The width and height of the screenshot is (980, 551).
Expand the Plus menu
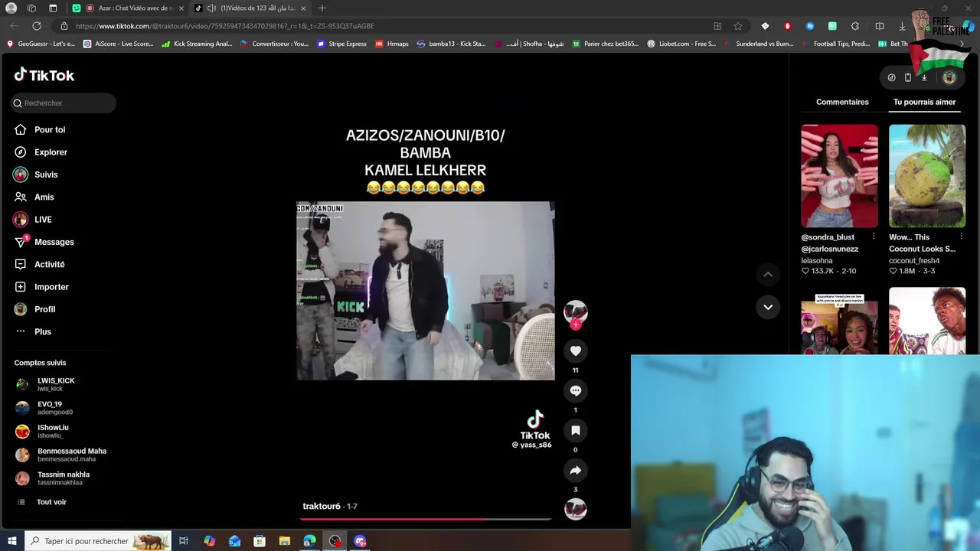click(x=33, y=331)
